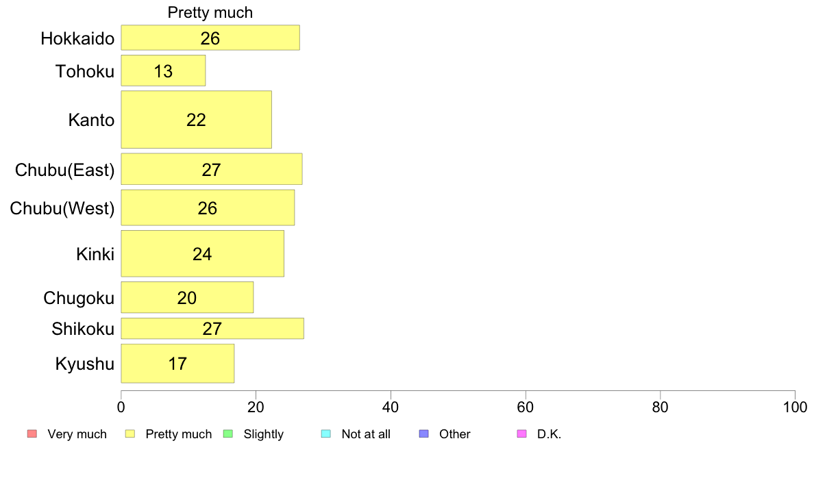Select the Tohoku bar showing 13
This screenshot has height=504, width=814.
(x=163, y=71)
